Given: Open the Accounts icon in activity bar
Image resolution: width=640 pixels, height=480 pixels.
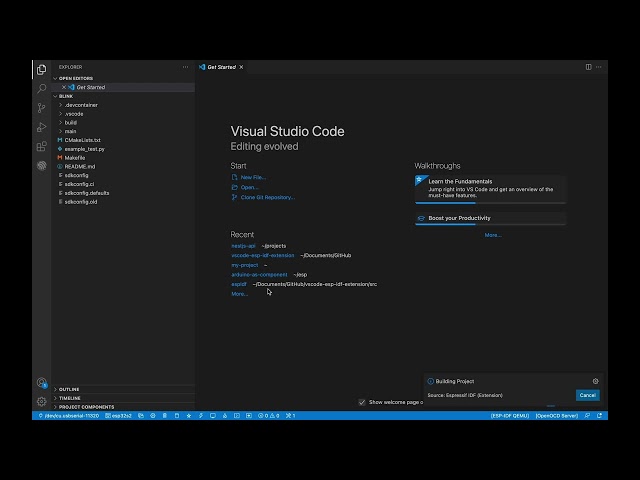Looking at the screenshot, I should click(41, 383).
